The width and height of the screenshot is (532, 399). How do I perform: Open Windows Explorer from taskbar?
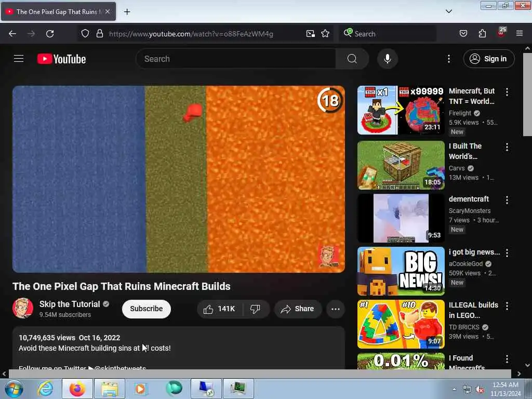[109, 389]
